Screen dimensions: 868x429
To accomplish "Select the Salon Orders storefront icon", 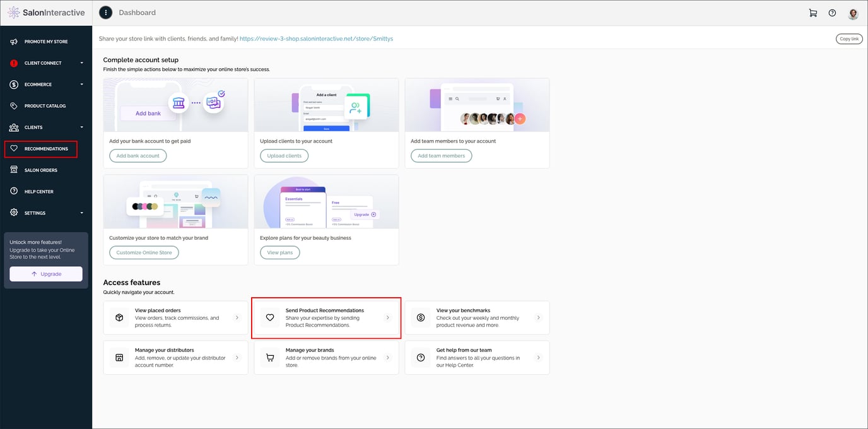I will [x=14, y=170].
